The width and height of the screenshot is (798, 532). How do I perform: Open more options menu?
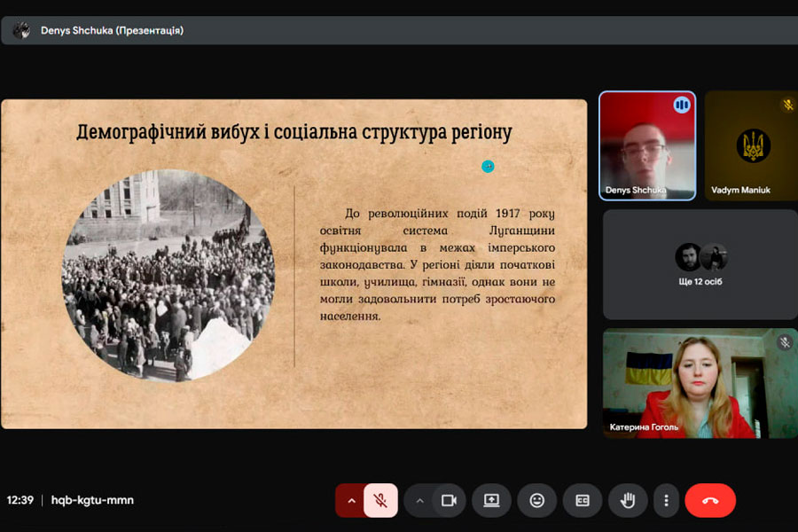click(x=666, y=500)
